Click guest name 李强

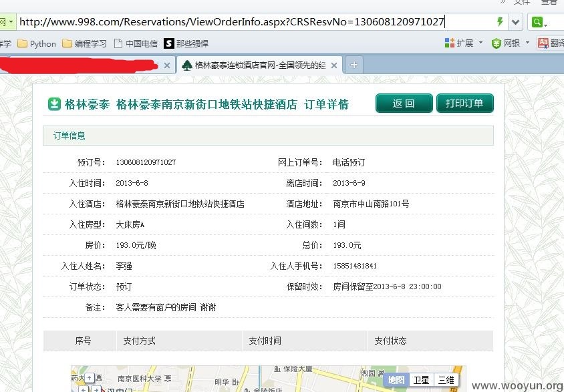124,266
